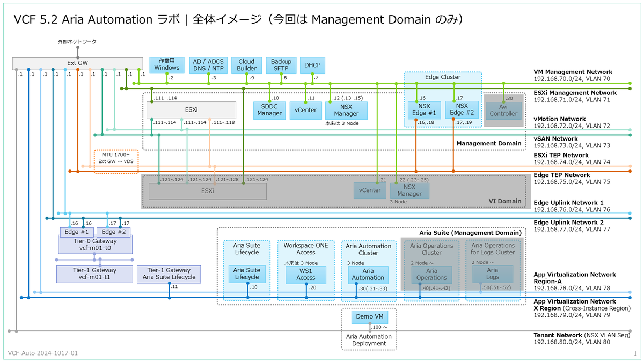Click the 'vMotion Network' label
The width and height of the screenshot is (644, 362).
pos(560,119)
